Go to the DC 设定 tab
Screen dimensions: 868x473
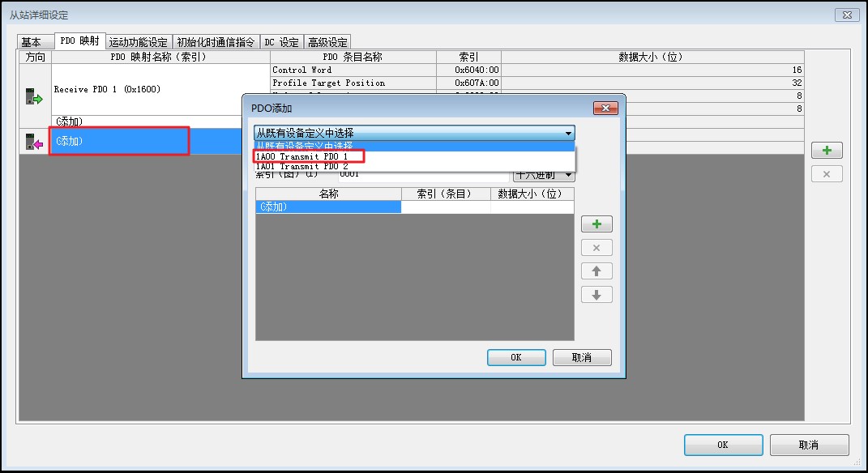coord(281,42)
